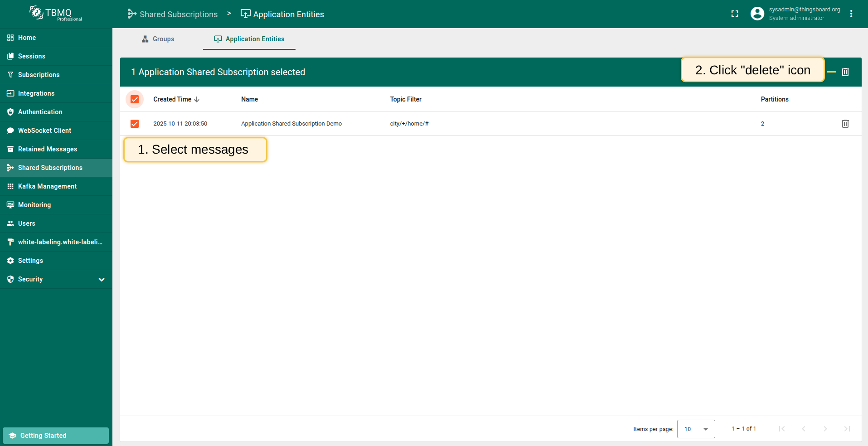Select the Application Entities tab
The image size is (868, 446).
249,39
